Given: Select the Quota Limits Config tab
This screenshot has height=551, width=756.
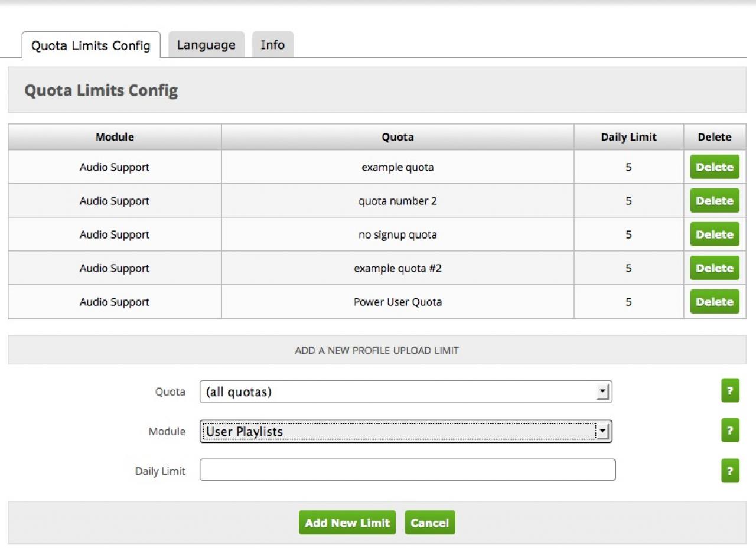Looking at the screenshot, I should pyautogui.click(x=91, y=45).
